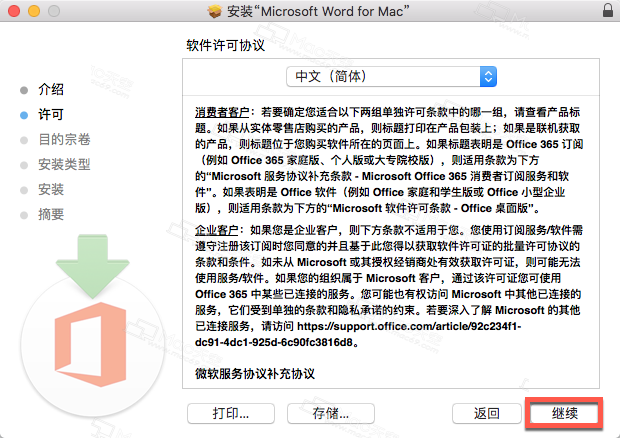620x438 pixels.
Task: Click the 打印... (Print) button
Action: point(231,413)
